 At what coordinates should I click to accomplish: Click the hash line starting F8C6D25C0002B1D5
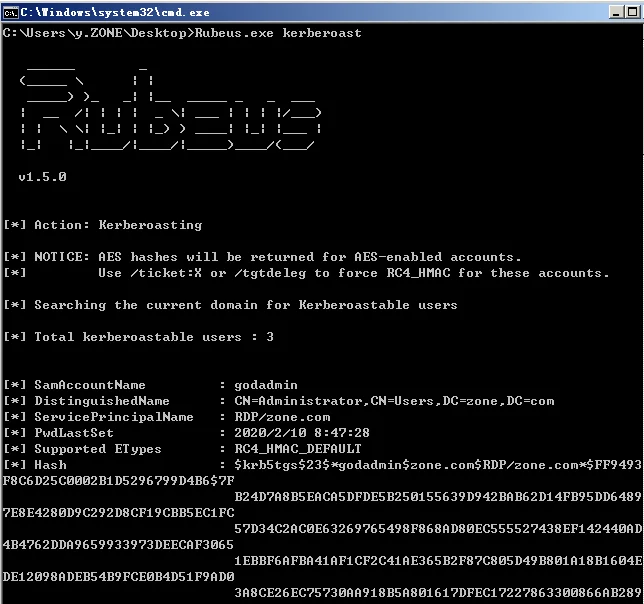click(118, 481)
